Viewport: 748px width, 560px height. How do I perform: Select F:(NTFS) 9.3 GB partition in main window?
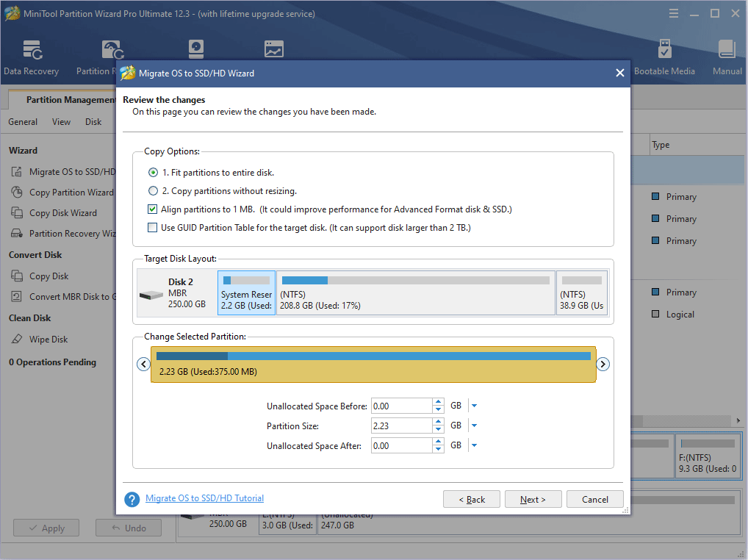(x=708, y=456)
